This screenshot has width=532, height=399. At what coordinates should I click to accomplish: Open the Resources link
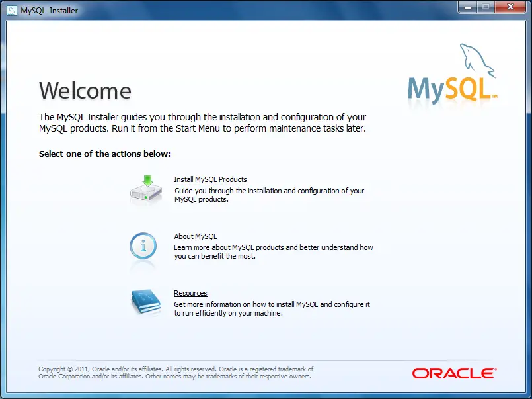[x=190, y=293]
